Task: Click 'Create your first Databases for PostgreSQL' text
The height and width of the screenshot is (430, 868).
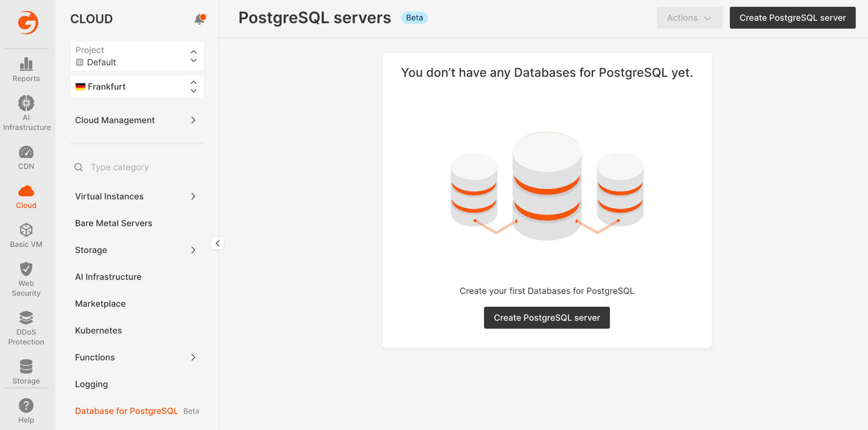Action: point(547,291)
